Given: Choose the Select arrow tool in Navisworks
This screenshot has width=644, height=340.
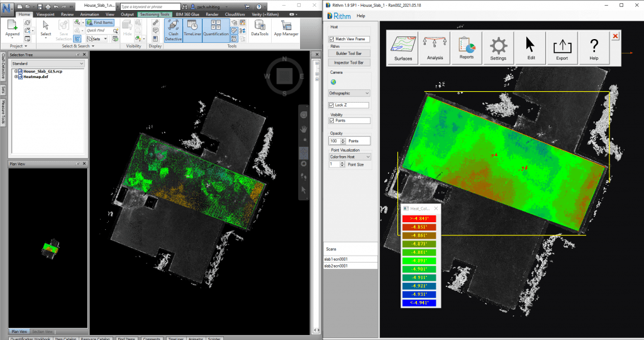Looking at the screenshot, I should [45, 29].
